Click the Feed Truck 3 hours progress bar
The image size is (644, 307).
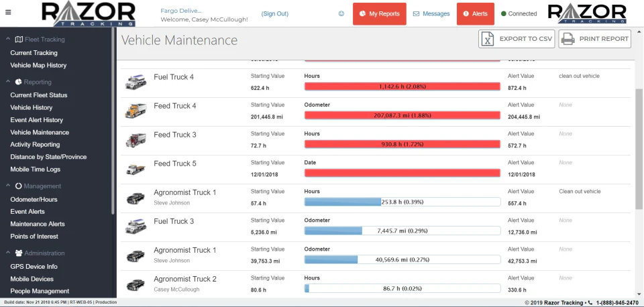tap(402, 144)
